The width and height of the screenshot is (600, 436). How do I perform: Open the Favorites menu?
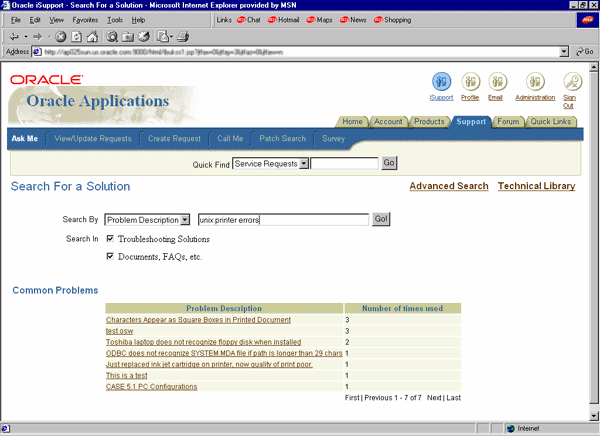[85, 20]
